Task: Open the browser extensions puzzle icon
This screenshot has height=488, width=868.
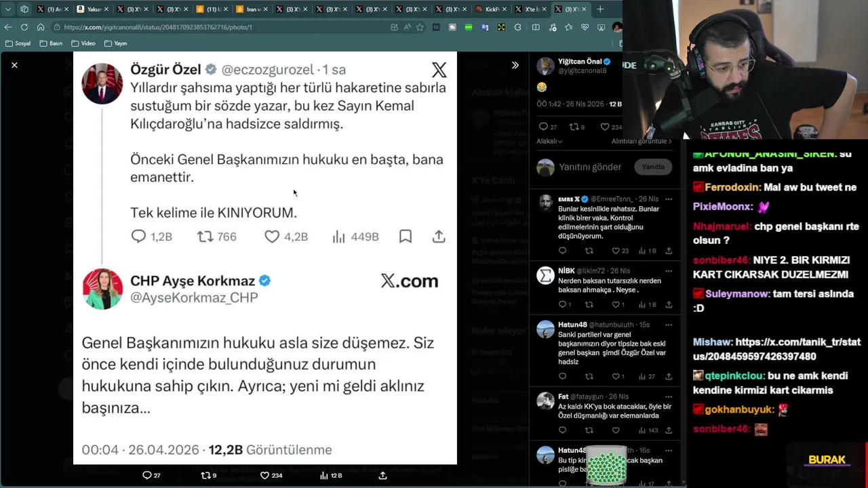Action: pyautogui.click(x=518, y=27)
